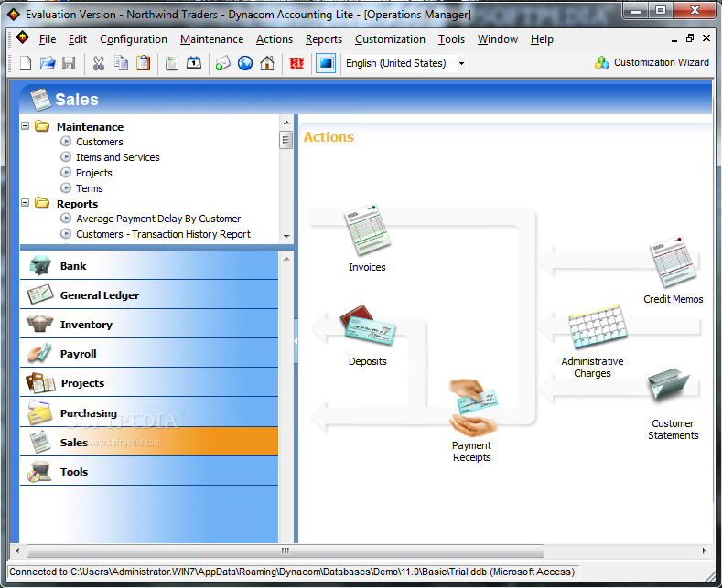
Task: Collapse the Reports tree folder
Action: pos(26,202)
